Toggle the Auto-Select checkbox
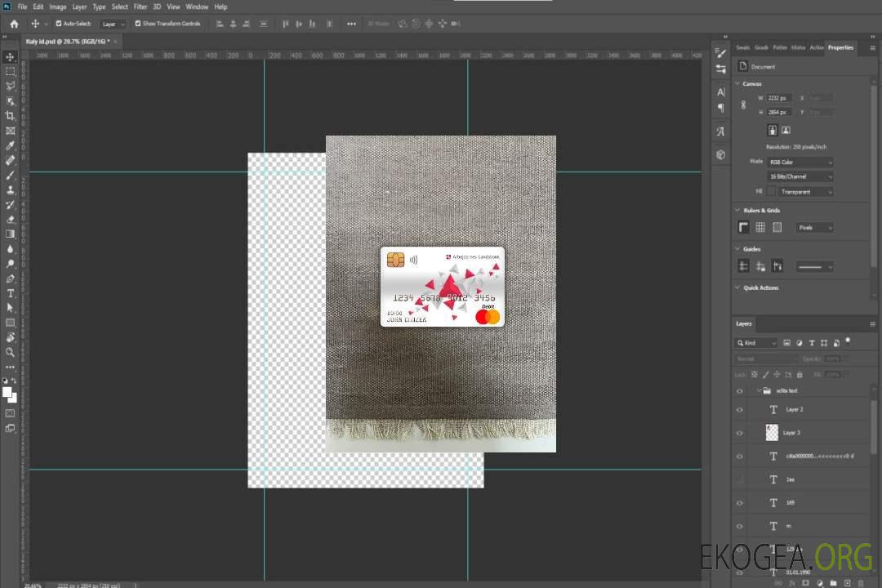The image size is (882, 588). (x=58, y=24)
